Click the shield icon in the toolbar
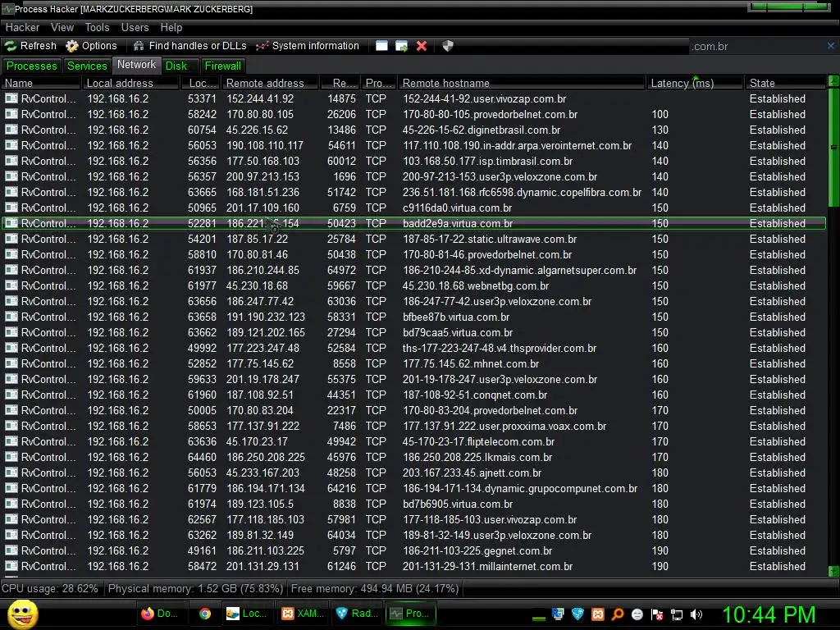 (448, 46)
